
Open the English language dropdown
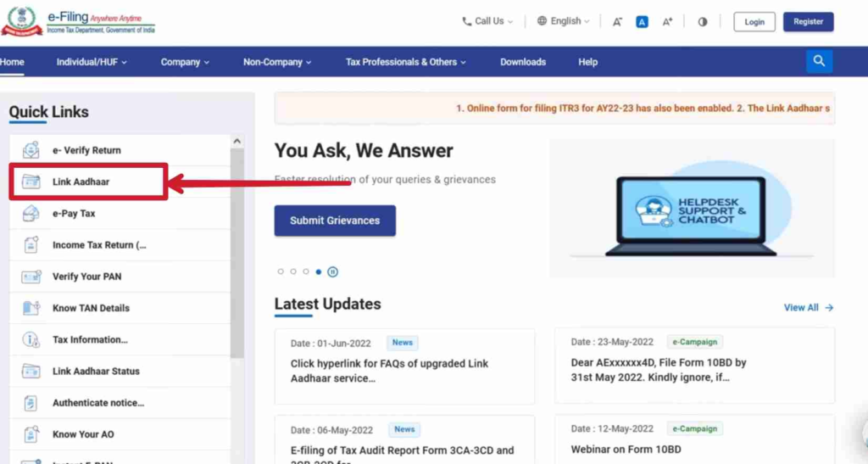[x=564, y=21]
